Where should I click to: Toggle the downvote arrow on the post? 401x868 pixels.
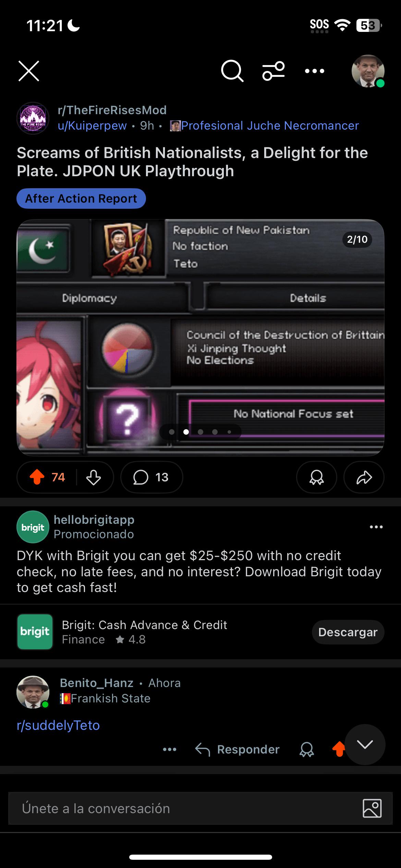click(x=93, y=477)
